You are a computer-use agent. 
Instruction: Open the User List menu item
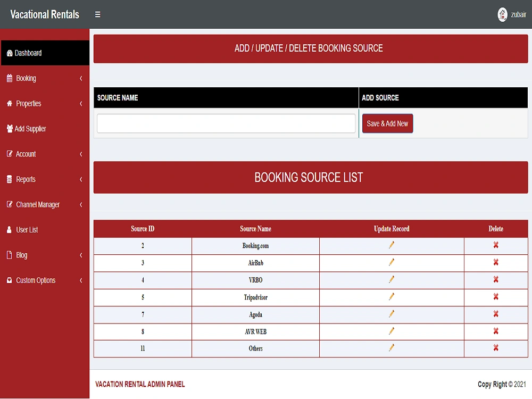[45, 230]
